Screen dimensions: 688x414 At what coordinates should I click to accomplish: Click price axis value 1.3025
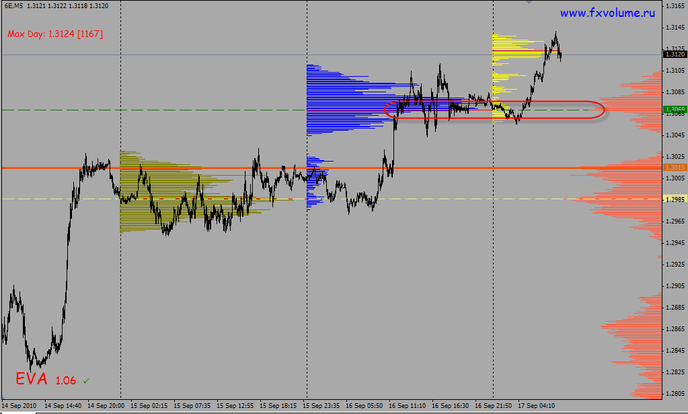pos(675,157)
